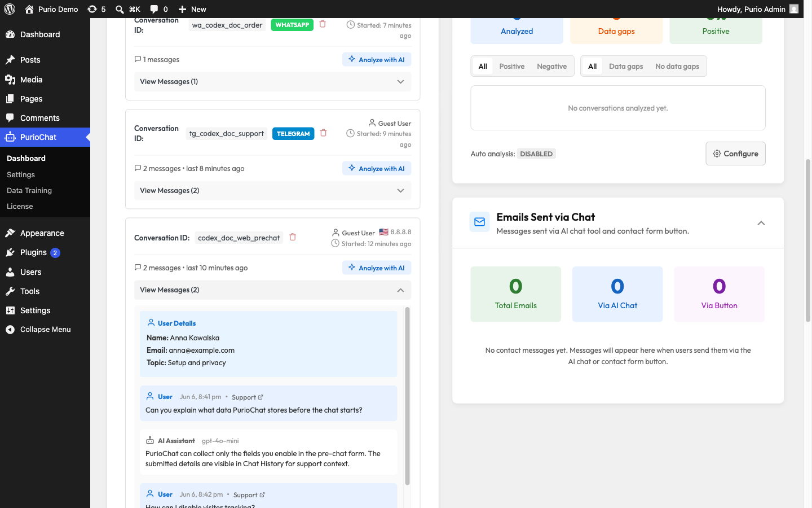
Task: Open the PurioChat Dashboard submenu item
Action: tap(26, 159)
